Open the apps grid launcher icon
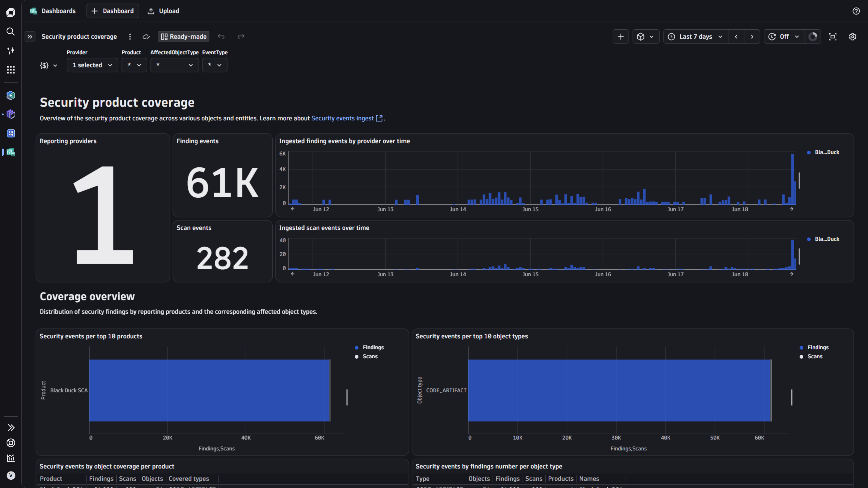The width and height of the screenshot is (868, 488). (11, 70)
